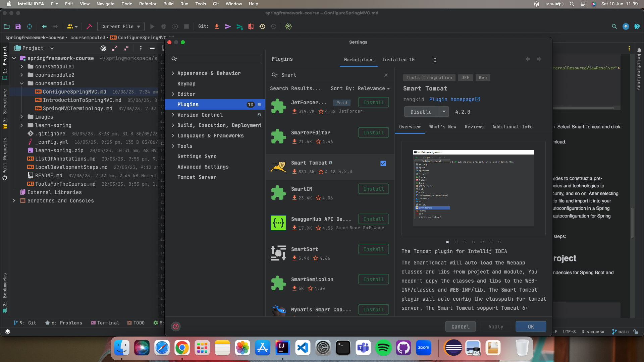Click the Synchronize/reload icon in toolbar
Screen dimensions: 644x362
tap(30, 26)
